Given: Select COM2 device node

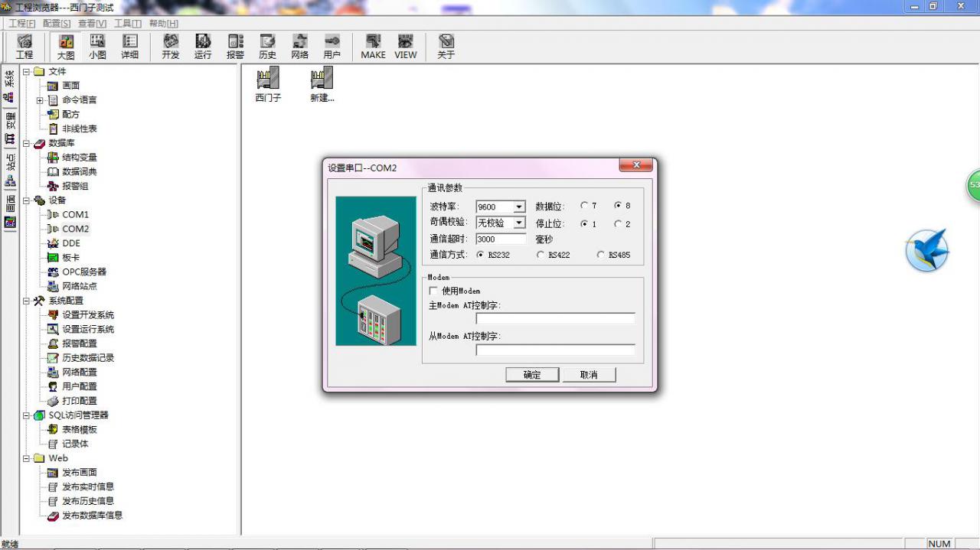Looking at the screenshot, I should tap(75, 229).
